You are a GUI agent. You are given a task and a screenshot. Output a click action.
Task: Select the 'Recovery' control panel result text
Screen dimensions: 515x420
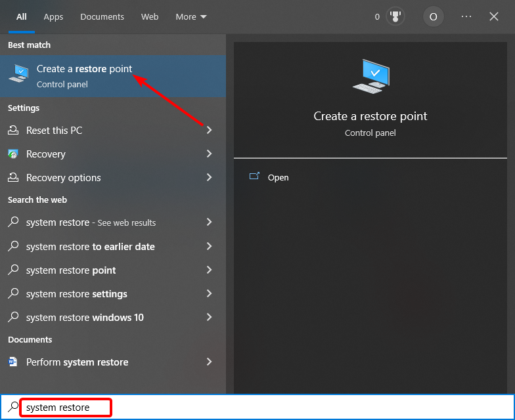click(46, 154)
